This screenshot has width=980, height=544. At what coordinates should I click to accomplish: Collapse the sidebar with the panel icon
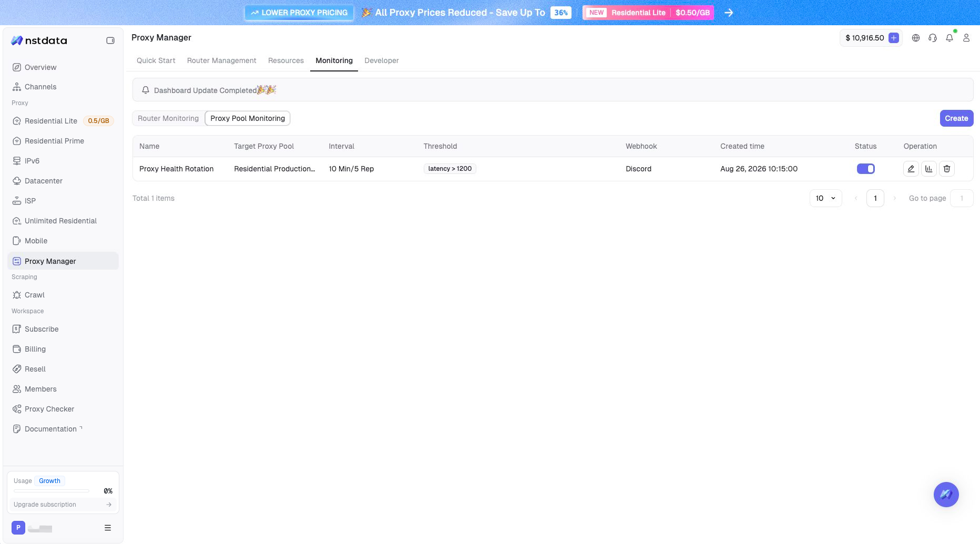coord(110,40)
